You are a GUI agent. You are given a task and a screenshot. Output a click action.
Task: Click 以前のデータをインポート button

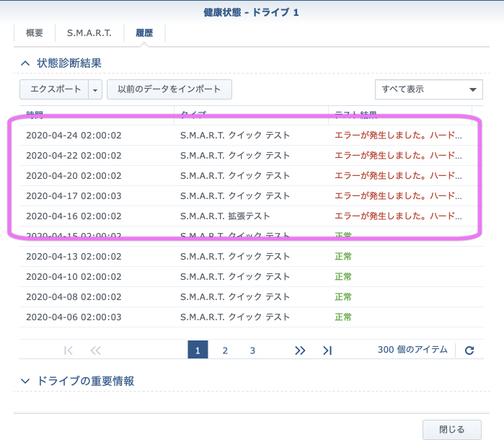click(x=169, y=89)
